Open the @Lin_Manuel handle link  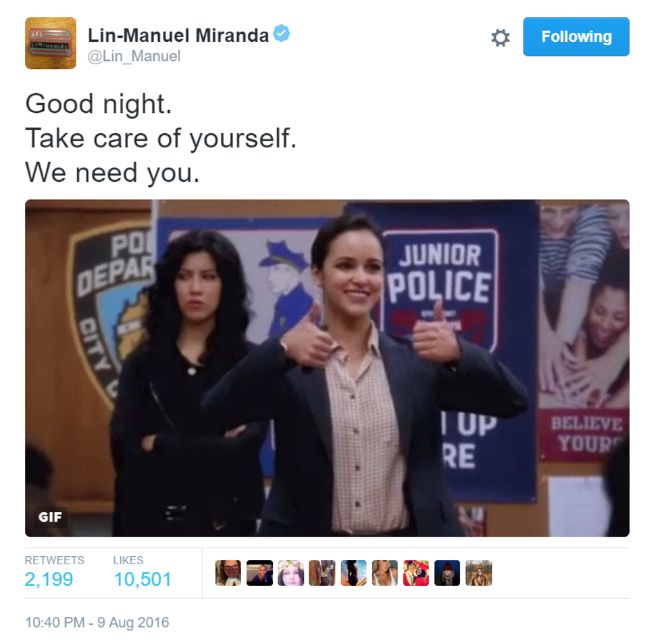point(134,56)
